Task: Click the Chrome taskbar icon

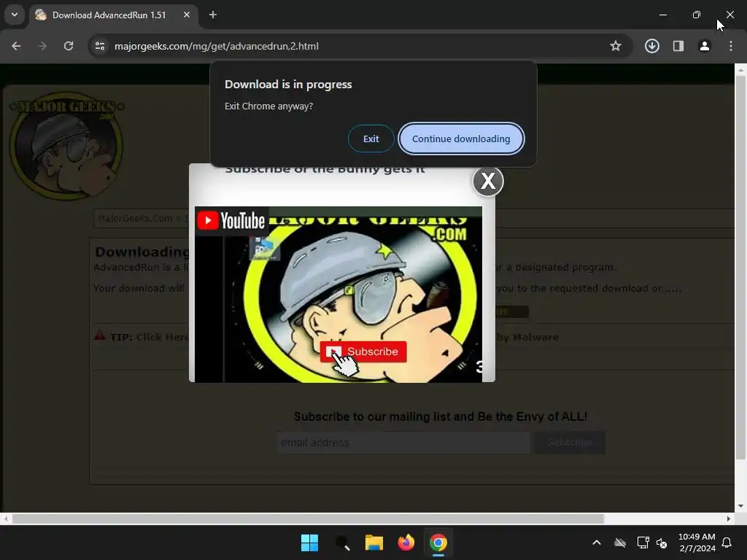Action: click(x=438, y=542)
